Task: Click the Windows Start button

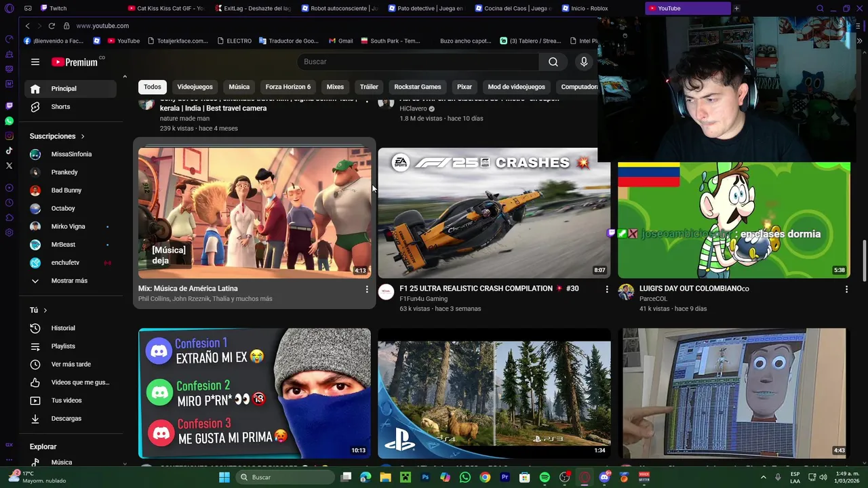Action: coord(224,477)
